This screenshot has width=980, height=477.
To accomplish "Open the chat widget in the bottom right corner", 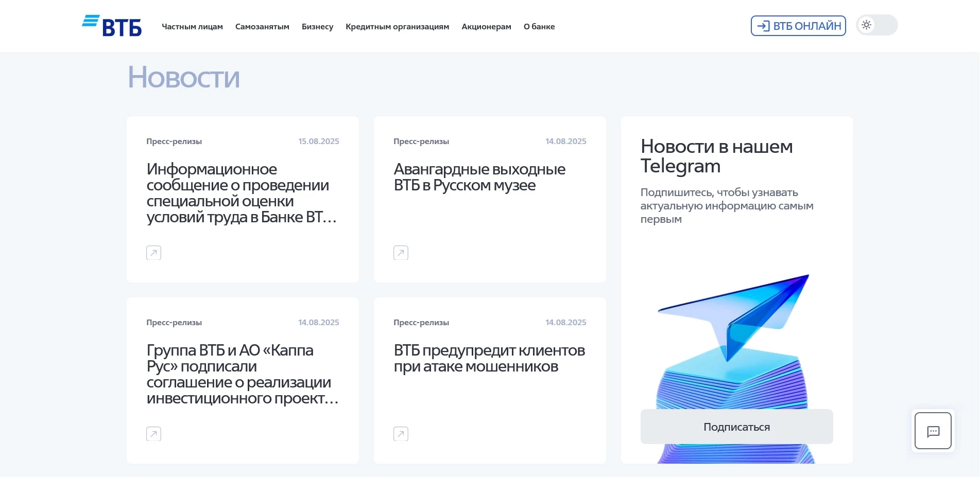I will [933, 431].
